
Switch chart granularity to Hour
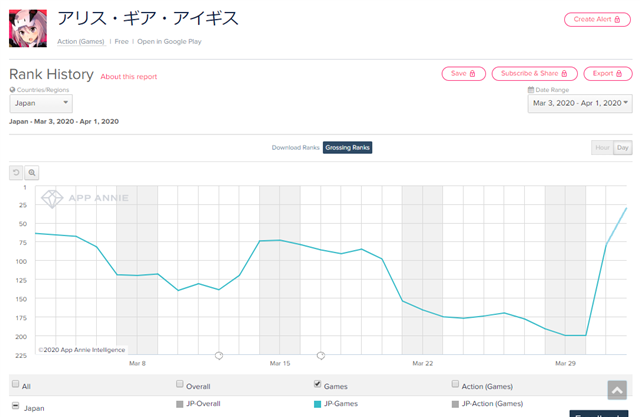tap(602, 148)
